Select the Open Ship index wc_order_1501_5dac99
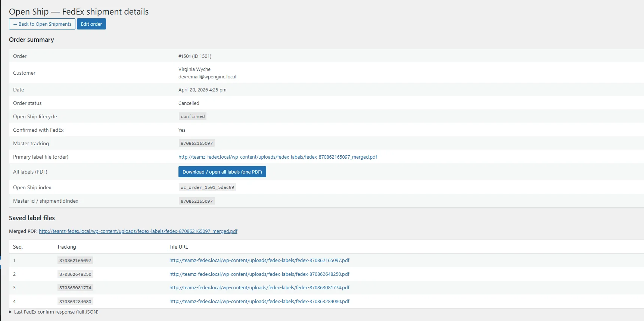 coord(207,187)
